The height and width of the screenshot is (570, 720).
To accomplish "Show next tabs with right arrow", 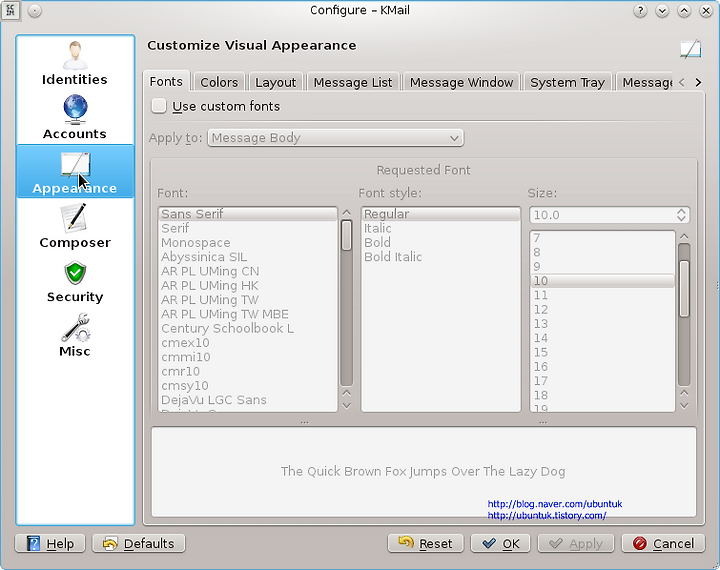I will click(x=698, y=83).
